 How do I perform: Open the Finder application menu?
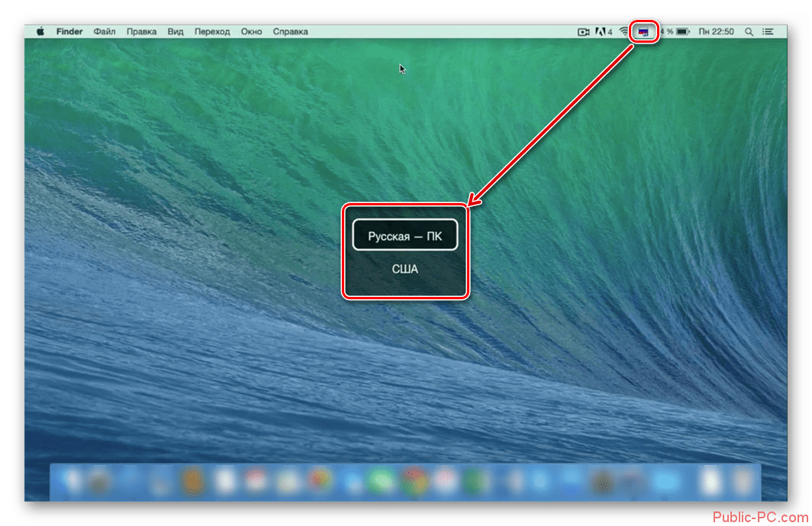tap(69, 32)
